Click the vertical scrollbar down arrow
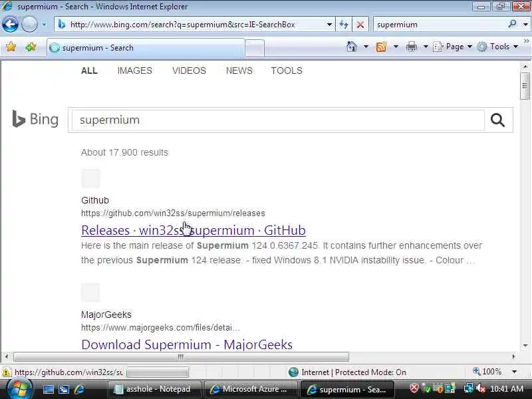 coord(525,346)
